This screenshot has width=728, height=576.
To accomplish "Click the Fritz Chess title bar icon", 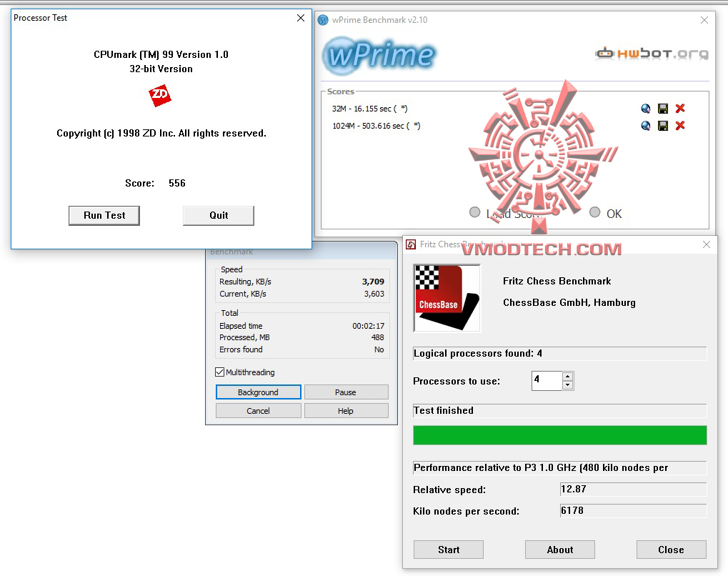I will pos(411,244).
